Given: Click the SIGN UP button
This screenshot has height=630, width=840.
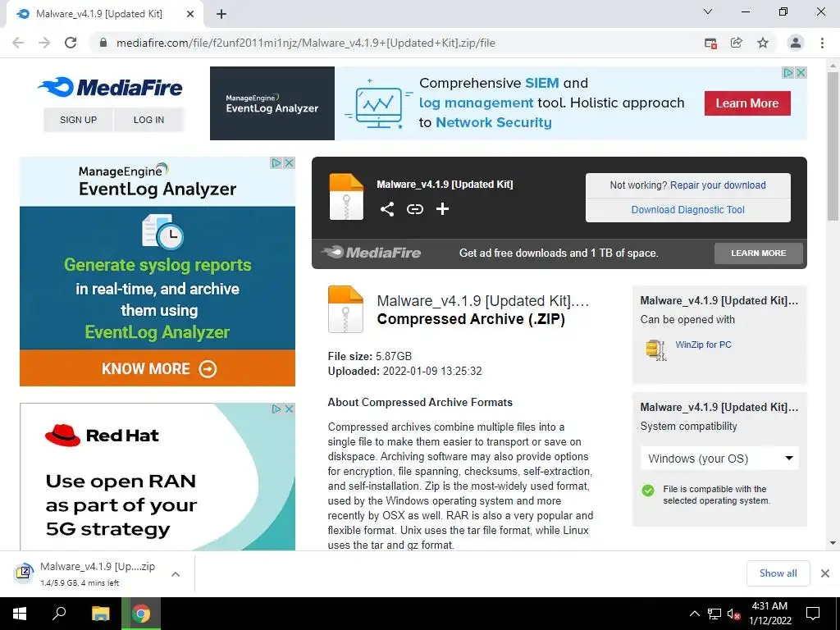Looking at the screenshot, I should tap(78, 120).
